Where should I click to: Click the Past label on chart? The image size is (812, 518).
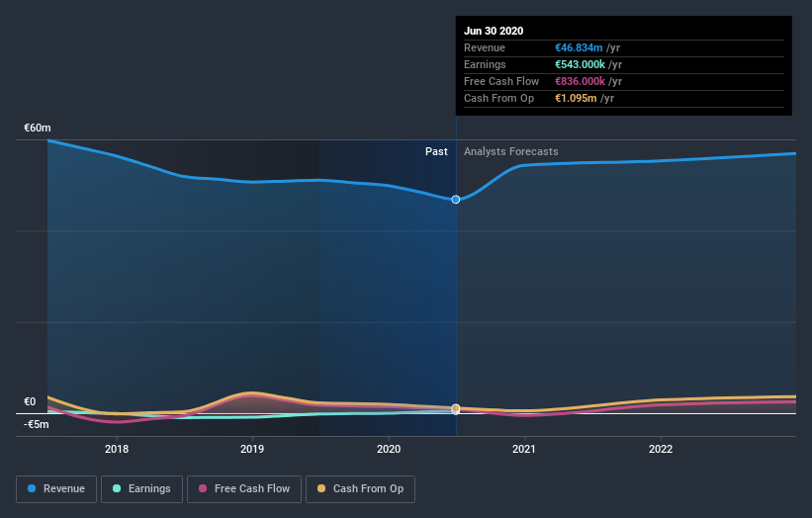coord(436,151)
